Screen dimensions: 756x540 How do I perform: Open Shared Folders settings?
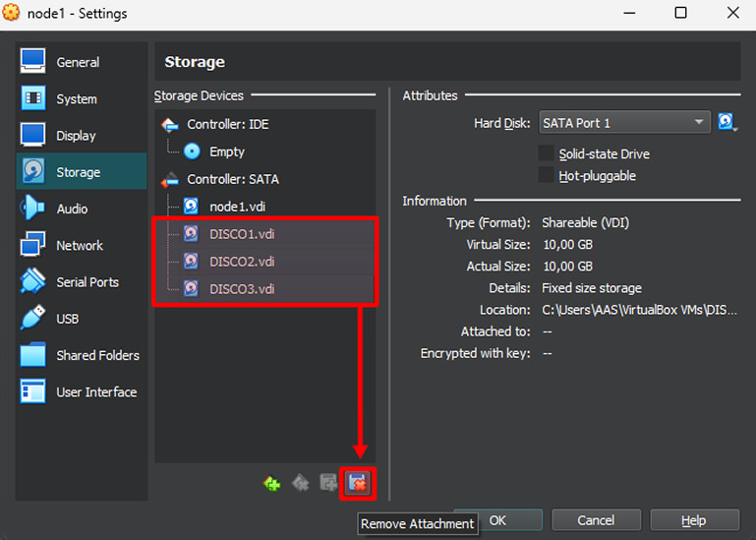click(82, 356)
